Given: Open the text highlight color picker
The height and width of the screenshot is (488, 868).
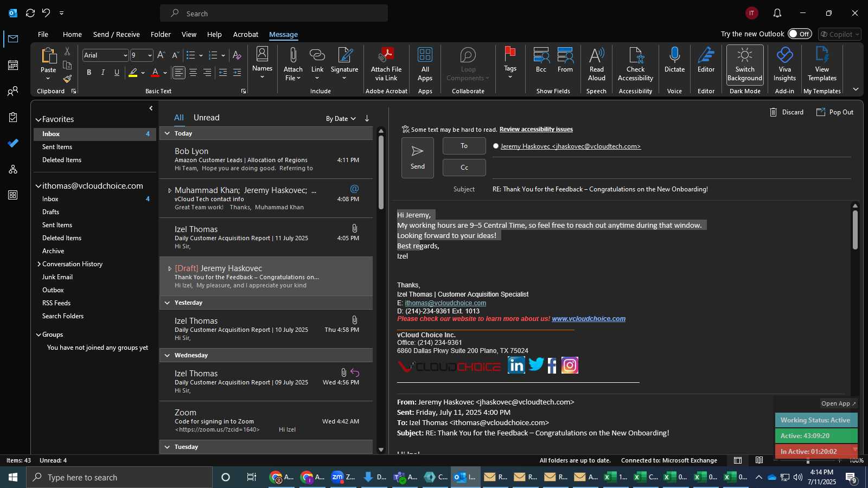Looking at the screenshot, I should (143, 73).
